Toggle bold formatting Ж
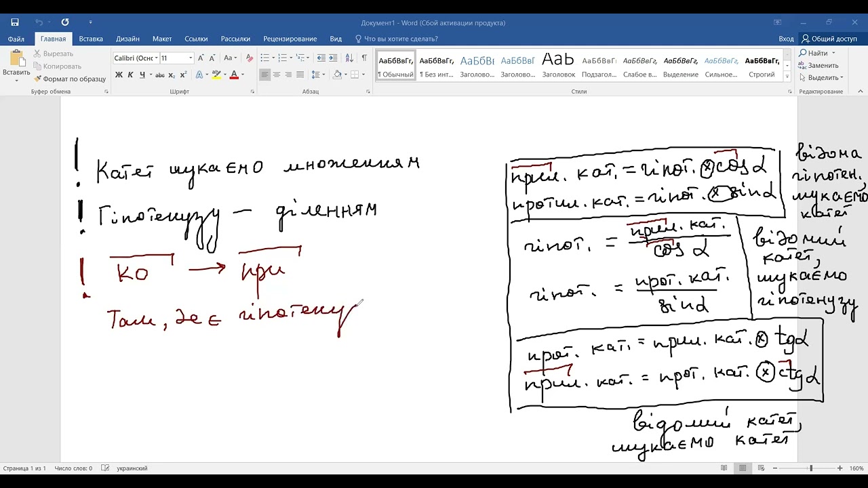The image size is (868, 488). point(119,75)
